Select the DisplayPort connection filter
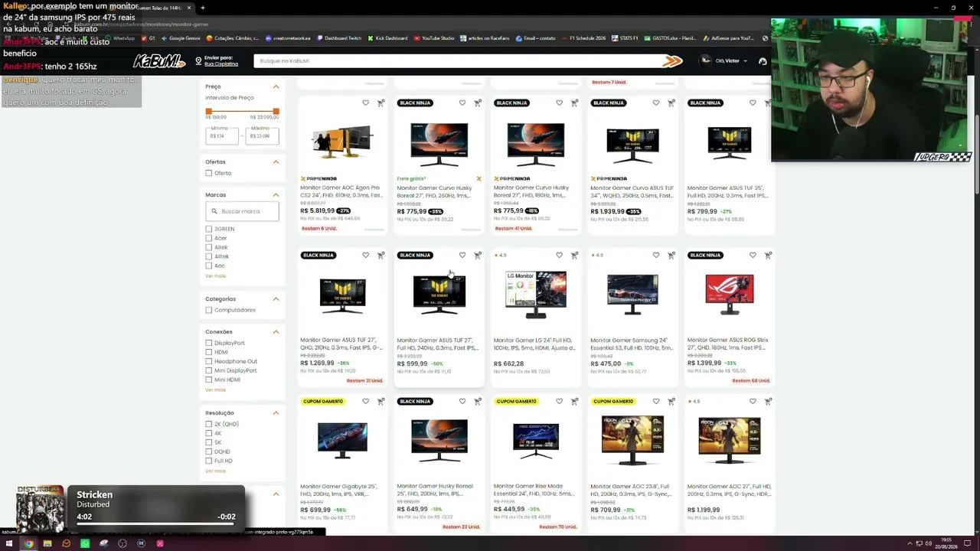The image size is (980, 551). click(209, 343)
